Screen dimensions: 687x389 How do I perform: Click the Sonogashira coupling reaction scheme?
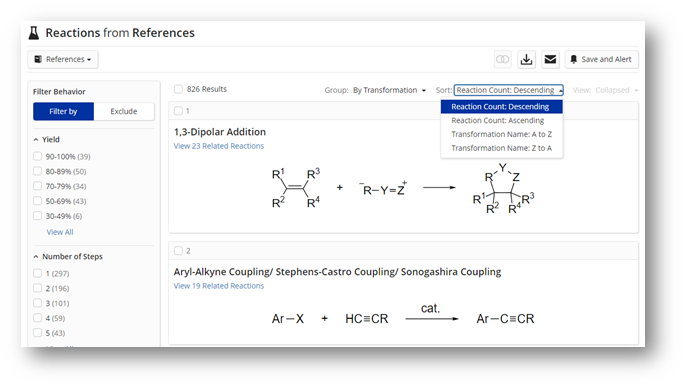[x=403, y=315]
